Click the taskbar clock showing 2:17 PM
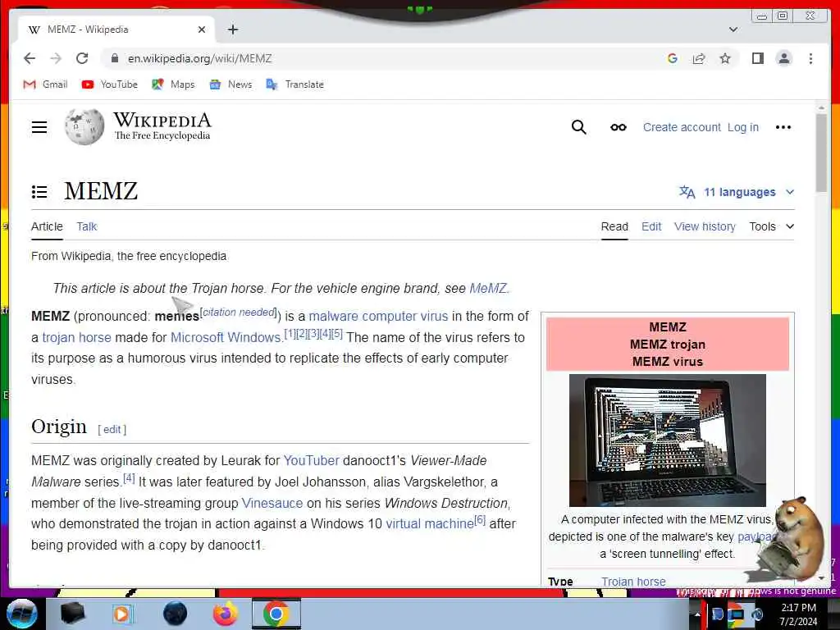840x630 pixels. (x=798, y=614)
